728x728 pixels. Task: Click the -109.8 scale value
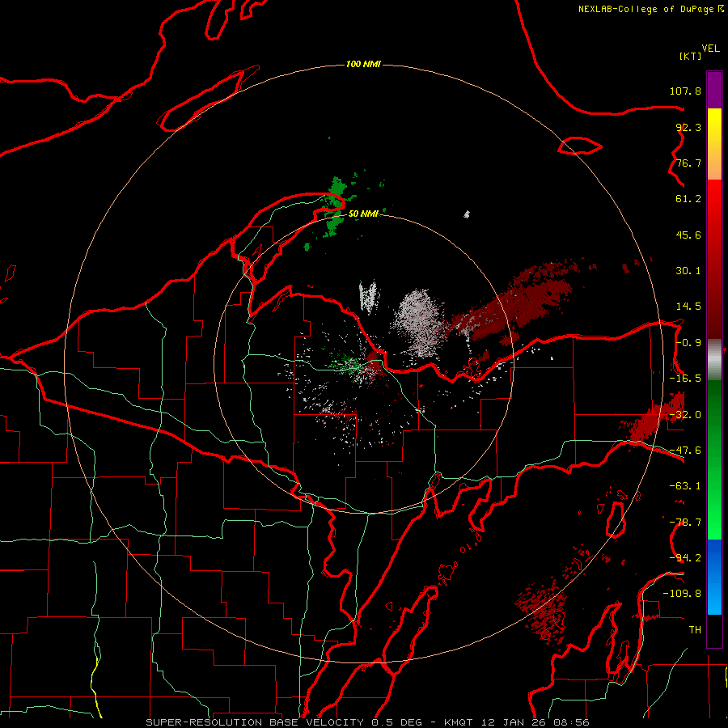[x=682, y=594]
